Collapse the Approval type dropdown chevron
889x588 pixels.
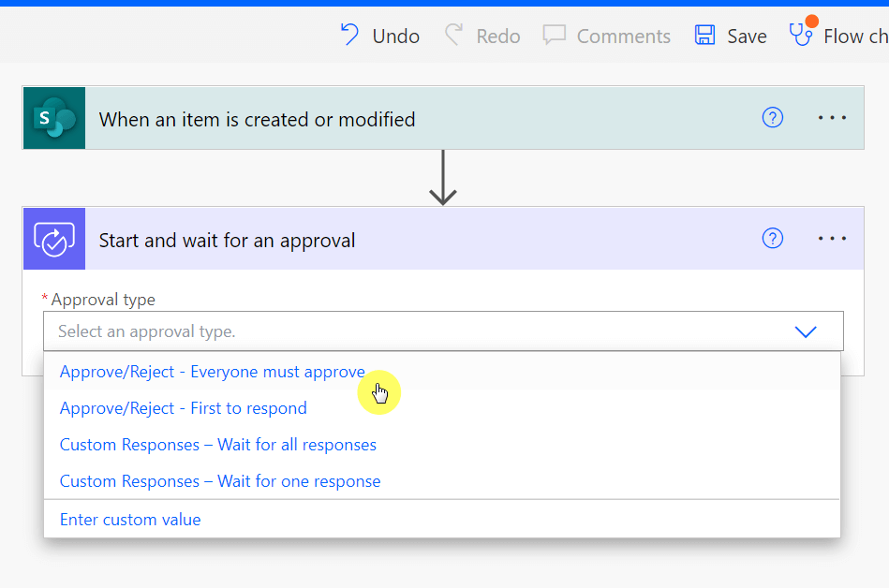805,331
